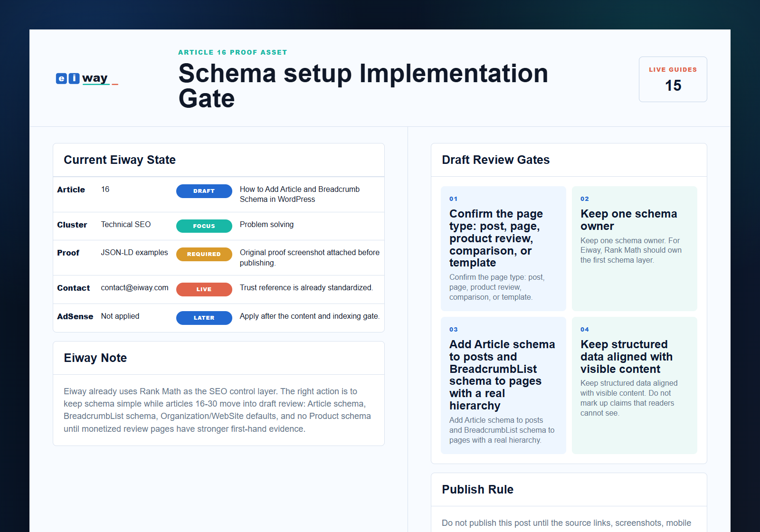The height and width of the screenshot is (532, 760).
Task: Click 'Apply after the content and indexing gate' text
Action: [x=309, y=316]
